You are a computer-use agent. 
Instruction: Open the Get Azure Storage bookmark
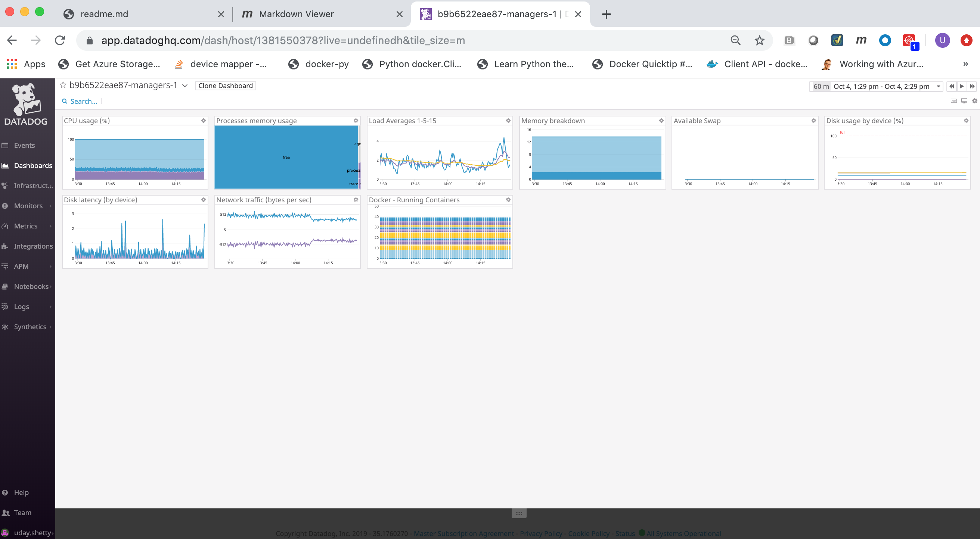click(109, 64)
